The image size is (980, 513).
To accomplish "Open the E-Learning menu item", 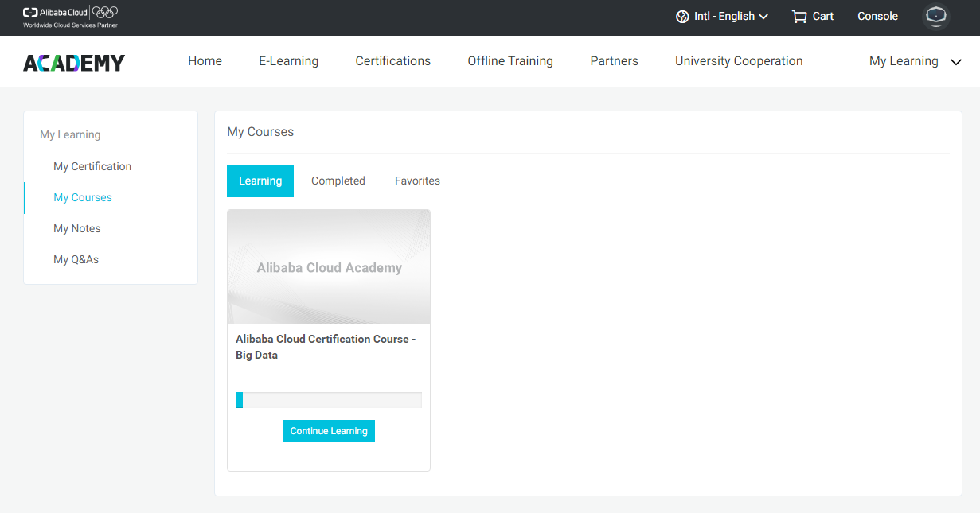I will click(288, 61).
